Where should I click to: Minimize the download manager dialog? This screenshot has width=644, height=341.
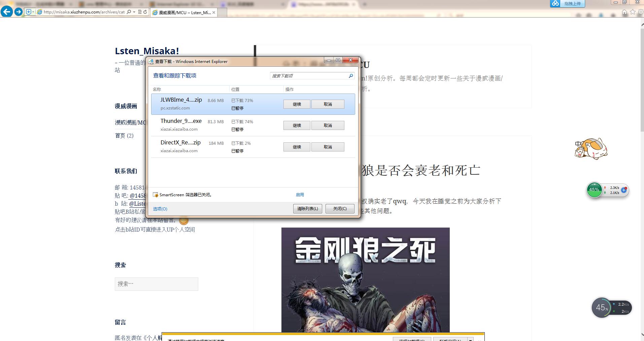[x=329, y=60]
